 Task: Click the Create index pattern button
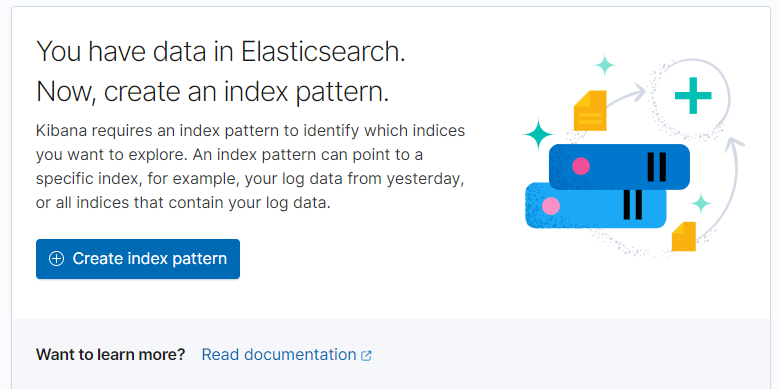pyautogui.click(x=138, y=259)
